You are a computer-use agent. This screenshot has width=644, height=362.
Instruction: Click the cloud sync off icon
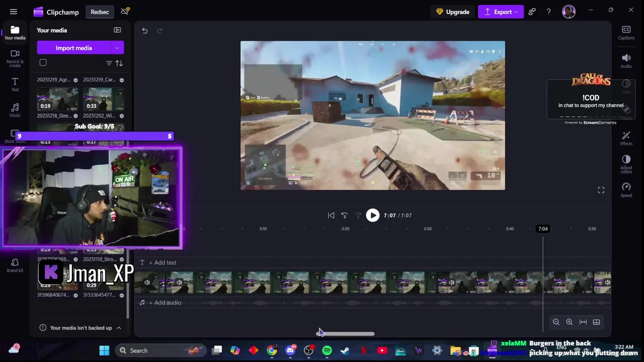(125, 11)
